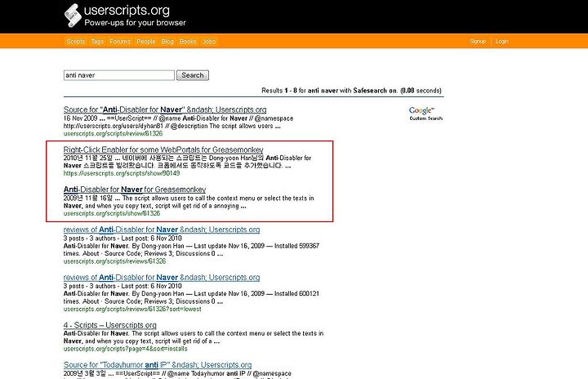This screenshot has width=588, height=379.
Task: Open 'Right-Click Enabler for some WebPortals' result
Action: (163, 149)
